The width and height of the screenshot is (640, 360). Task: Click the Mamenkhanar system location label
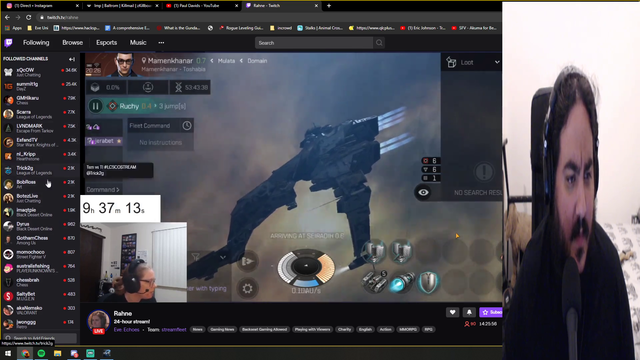[170, 60]
